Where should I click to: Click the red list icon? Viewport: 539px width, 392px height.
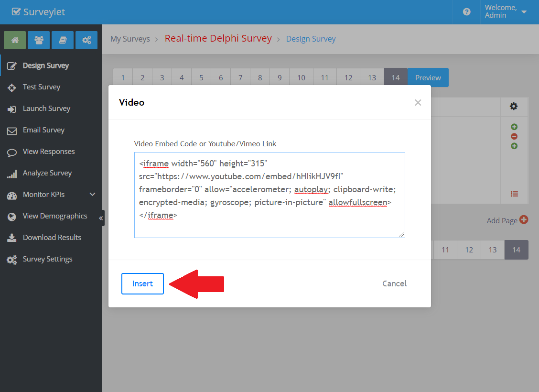[514, 194]
